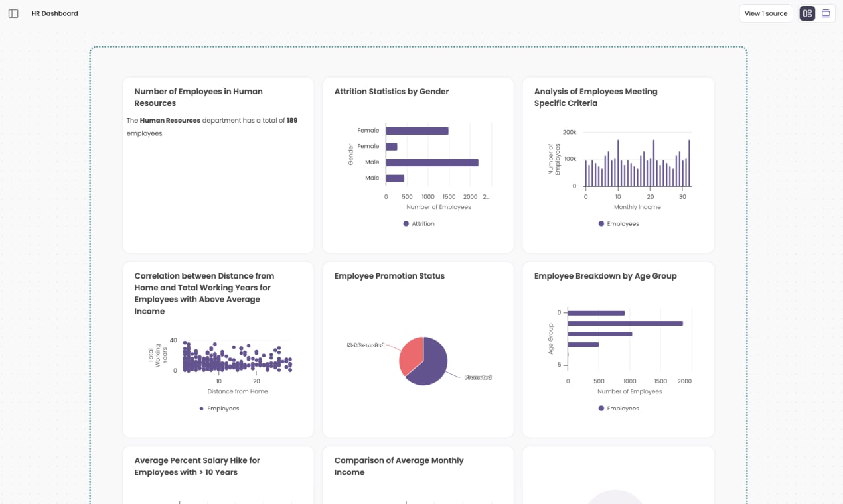The width and height of the screenshot is (843, 504).
Task: Click the bold 189 employee count
Action: point(292,121)
